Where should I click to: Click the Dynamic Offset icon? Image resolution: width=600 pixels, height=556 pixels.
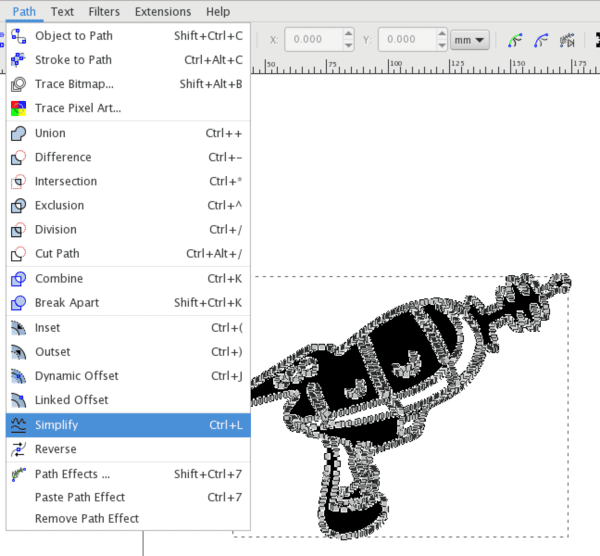18,376
